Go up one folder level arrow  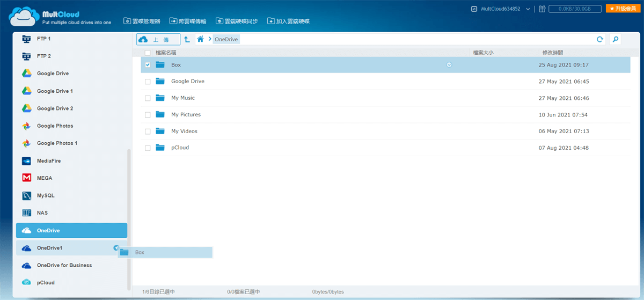click(187, 39)
